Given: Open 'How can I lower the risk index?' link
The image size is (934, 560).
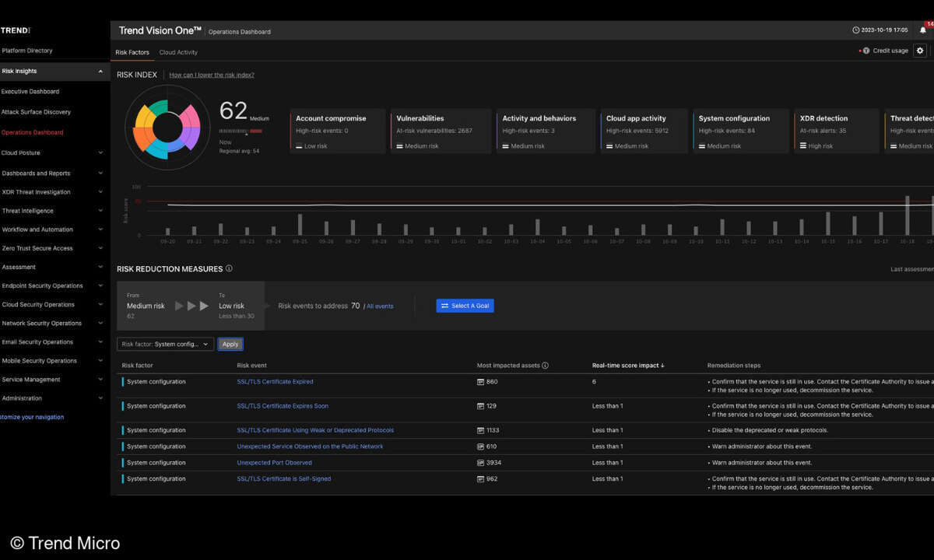Looking at the screenshot, I should coord(212,75).
